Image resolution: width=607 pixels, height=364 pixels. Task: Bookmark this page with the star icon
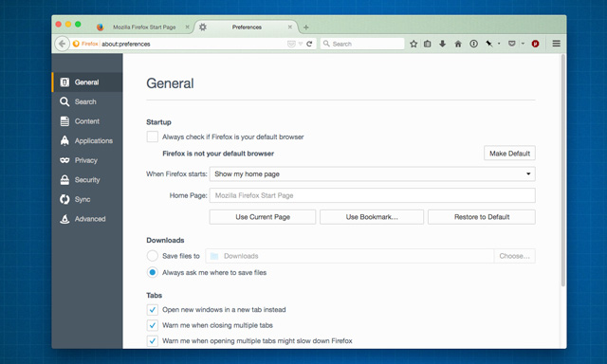pyautogui.click(x=414, y=44)
